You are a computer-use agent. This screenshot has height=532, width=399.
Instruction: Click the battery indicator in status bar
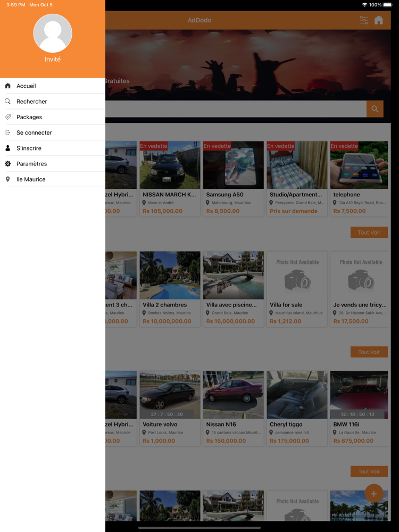point(388,5)
